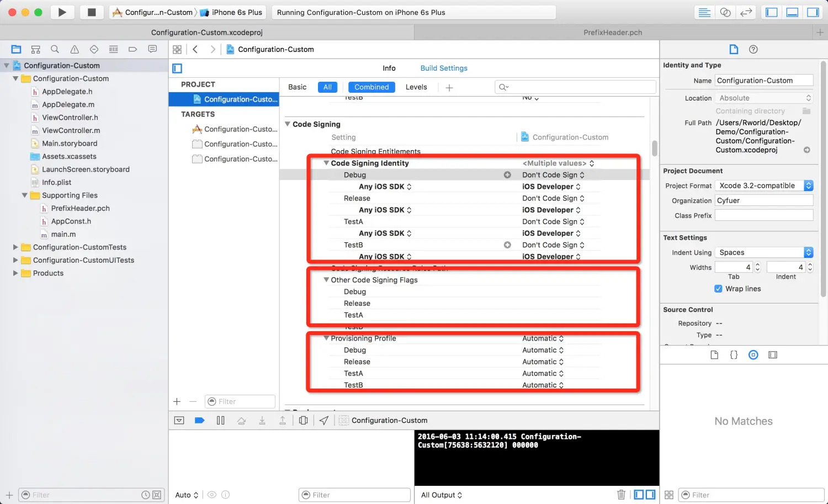Screen dimensions: 828x504
Task: Select the Configuration-Custom project row
Action: coord(224,99)
